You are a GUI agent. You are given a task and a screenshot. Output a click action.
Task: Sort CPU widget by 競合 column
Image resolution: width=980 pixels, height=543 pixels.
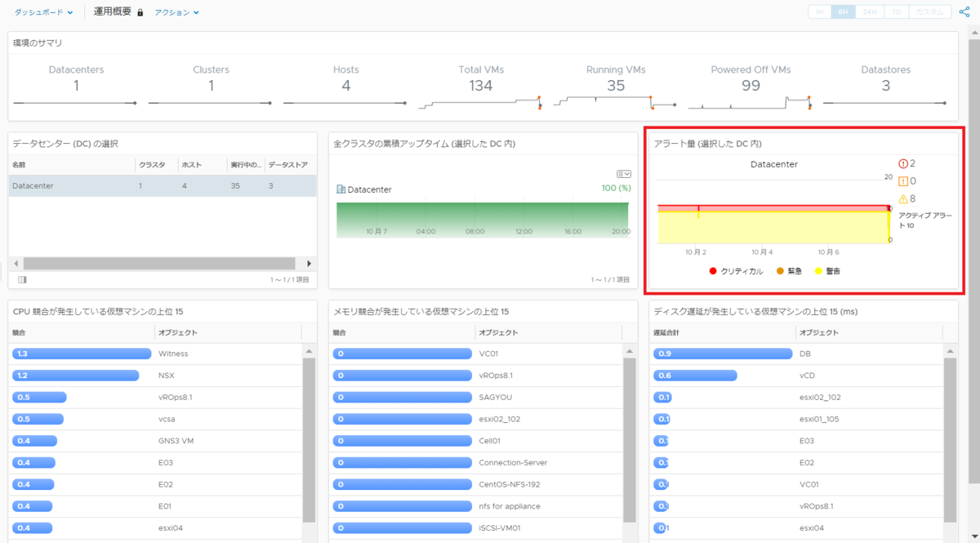82,332
